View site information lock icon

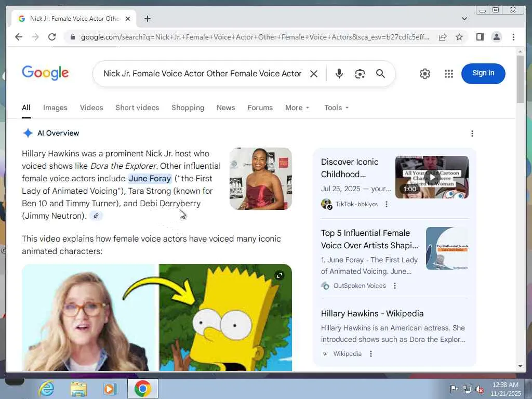point(72,37)
